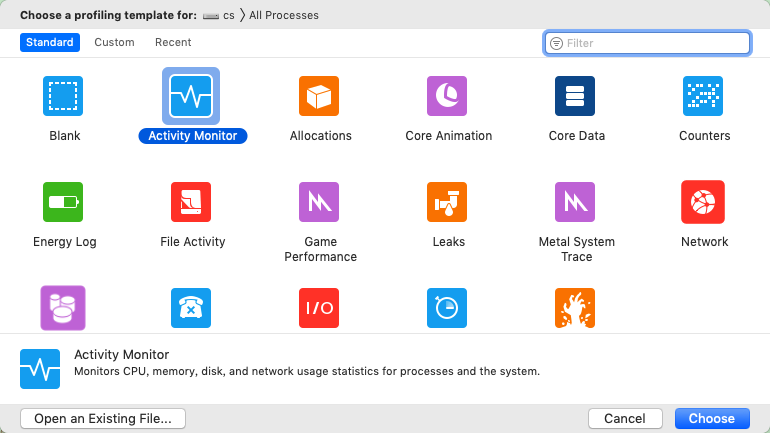Choose the Allocations template icon
770x433 pixels.
(319, 96)
